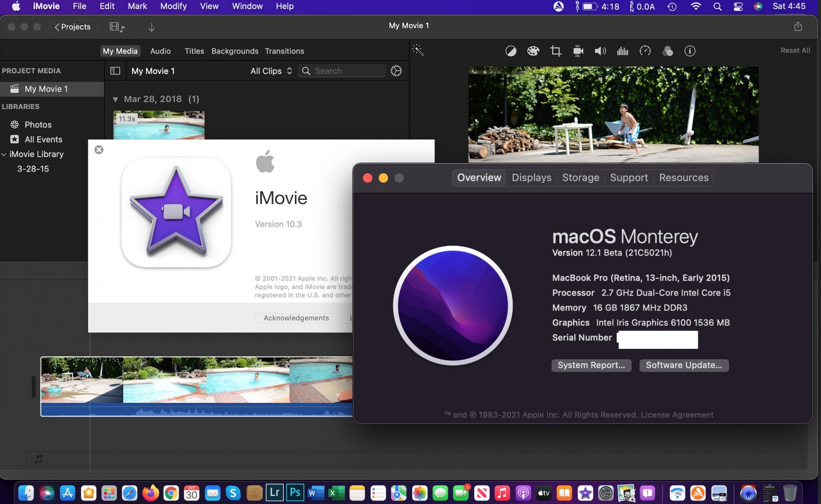Switch to the Displays tab
Image resolution: width=821 pixels, height=504 pixels.
(531, 177)
